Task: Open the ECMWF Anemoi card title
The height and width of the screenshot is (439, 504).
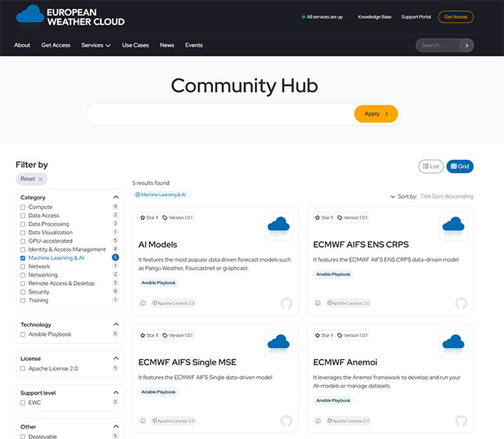Action: click(x=345, y=362)
